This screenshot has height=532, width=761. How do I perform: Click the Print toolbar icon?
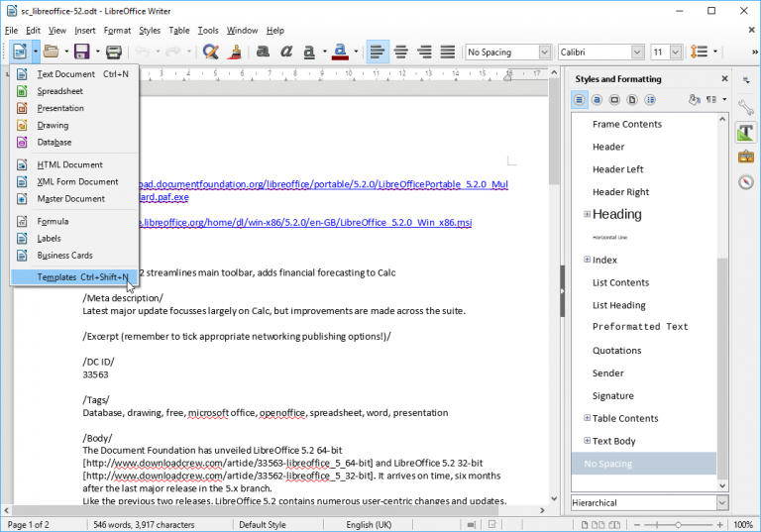pyautogui.click(x=114, y=52)
